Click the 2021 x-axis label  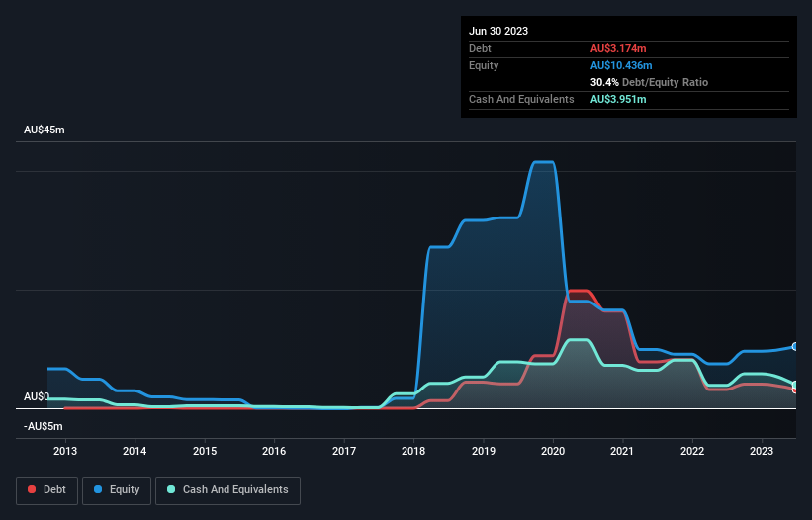tap(622, 451)
